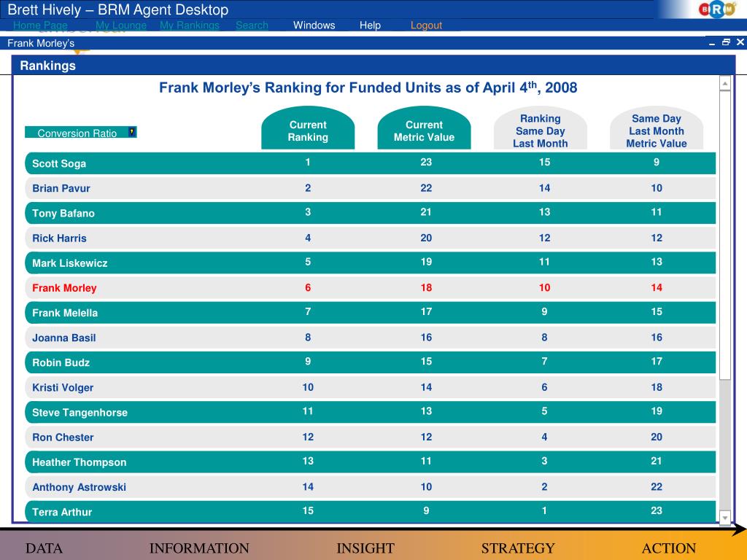Select the Current Metric Value tab

424,128
